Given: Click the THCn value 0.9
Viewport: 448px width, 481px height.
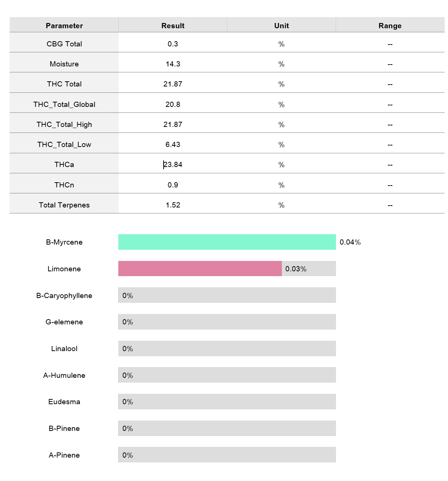Looking at the screenshot, I should (173, 185).
